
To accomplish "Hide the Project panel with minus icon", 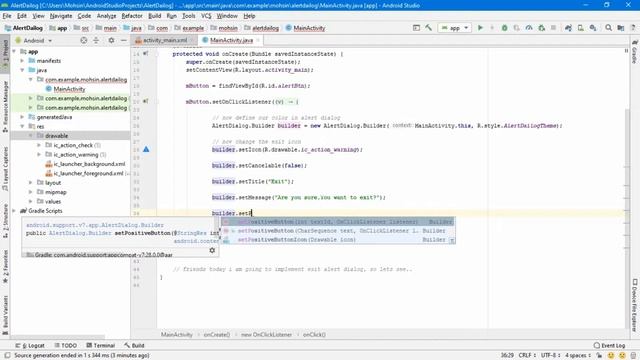I will [x=124, y=40].
